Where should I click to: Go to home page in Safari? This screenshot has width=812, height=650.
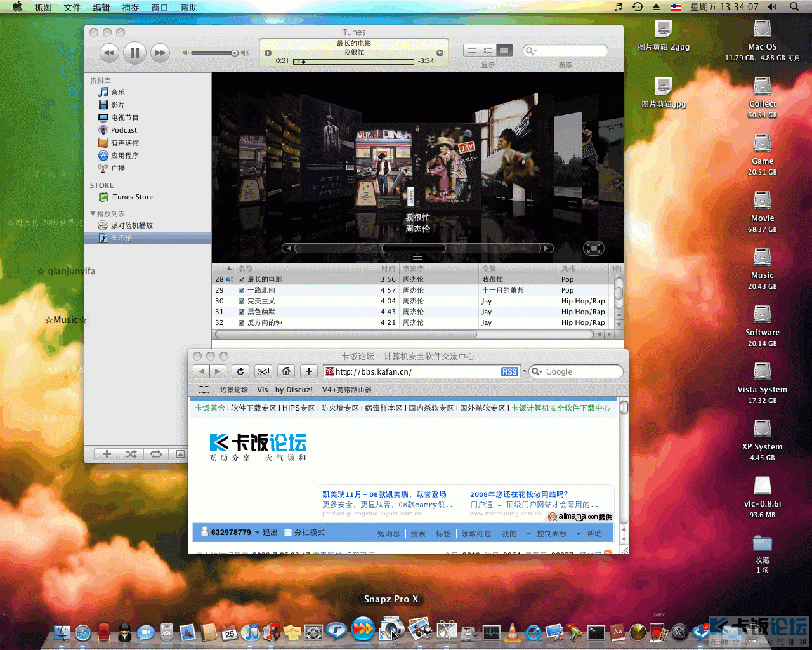[286, 371]
